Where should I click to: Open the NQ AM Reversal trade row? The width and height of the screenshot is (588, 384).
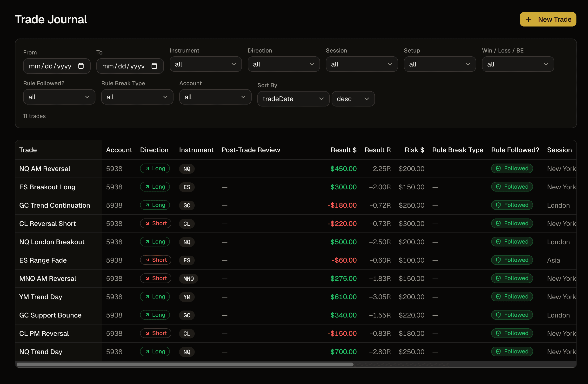coord(296,169)
